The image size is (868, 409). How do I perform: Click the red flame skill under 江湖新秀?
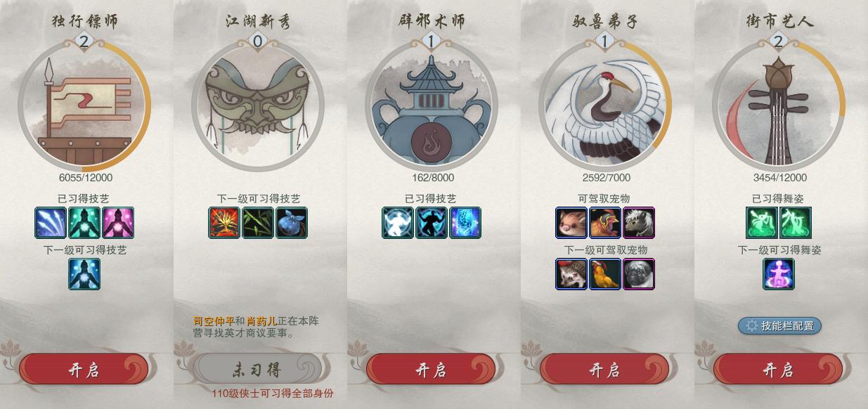[224, 223]
